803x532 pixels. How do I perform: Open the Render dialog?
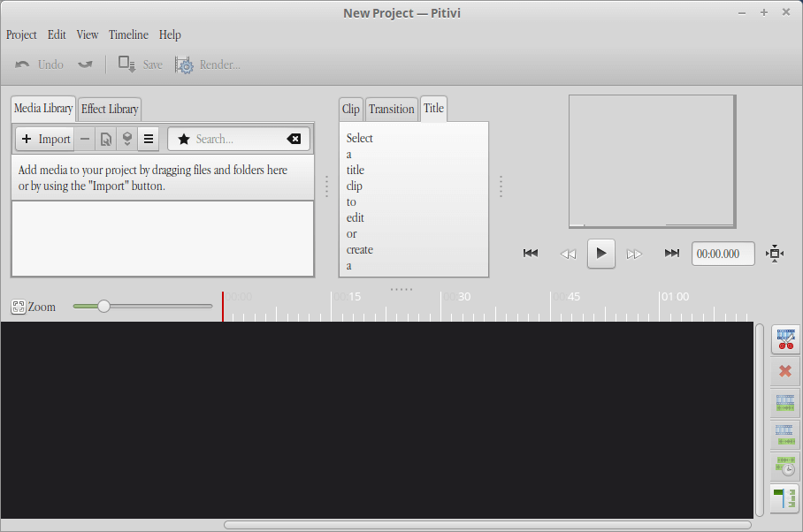[x=208, y=65]
